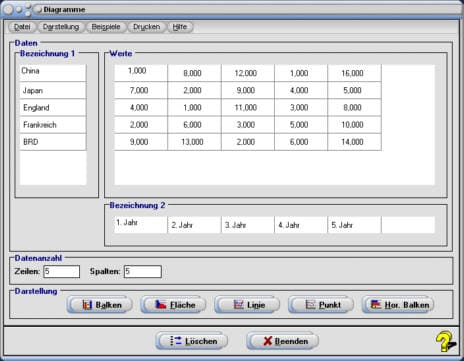Select the 13,000 value cell
Image resolution: width=464 pixels, height=361 pixels.
pos(194,142)
